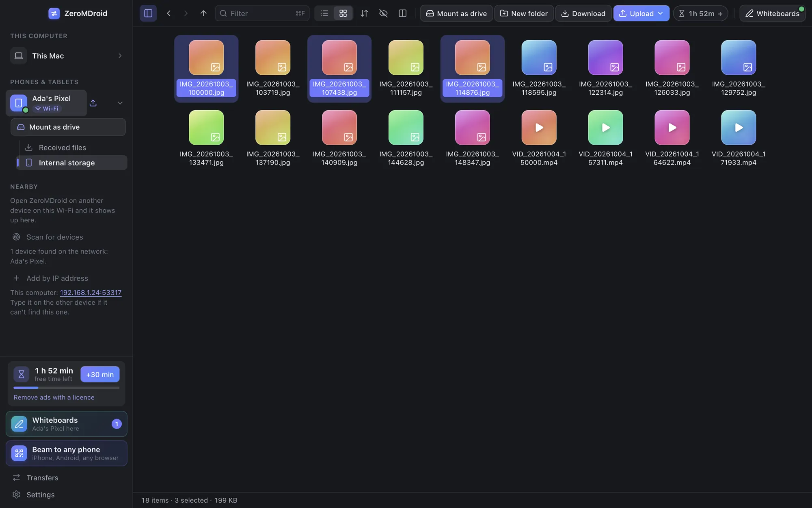Select IMG_20261003_144628.jpg thumbnail
Image resolution: width=812 pixels, height=508 pixels.
406,128
